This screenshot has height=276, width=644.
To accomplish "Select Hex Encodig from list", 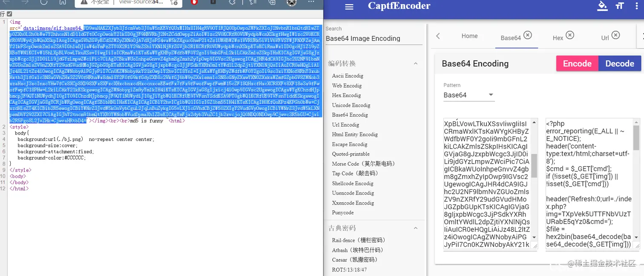I will 346,95.
